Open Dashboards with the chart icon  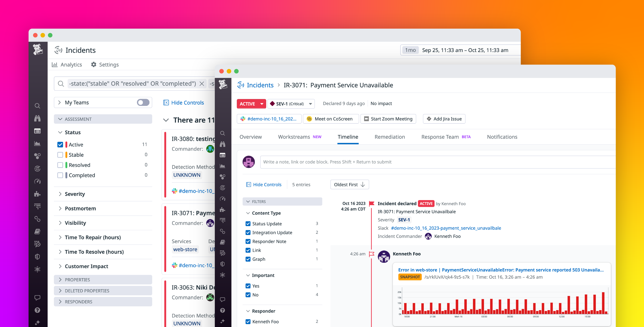coord(37,144)
